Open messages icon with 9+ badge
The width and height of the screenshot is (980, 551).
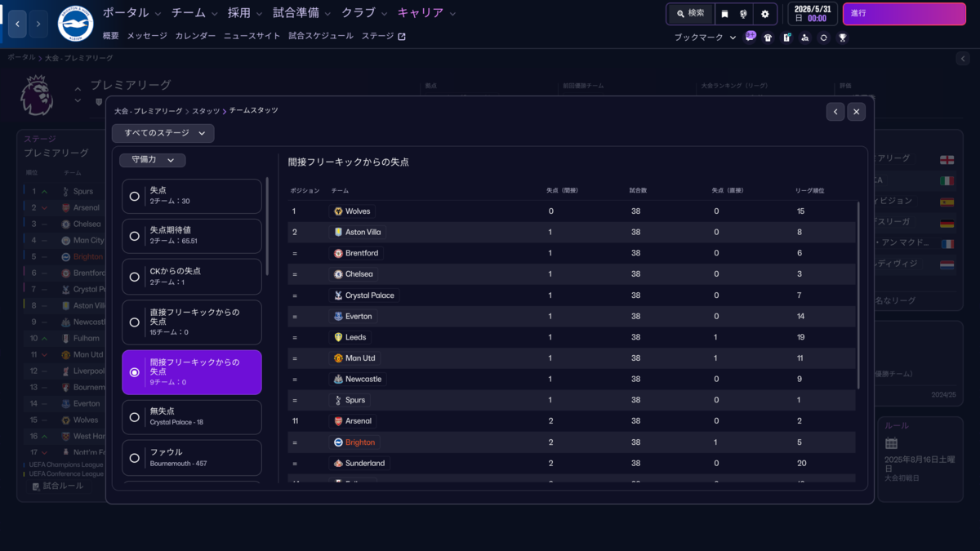pos(750,37)
